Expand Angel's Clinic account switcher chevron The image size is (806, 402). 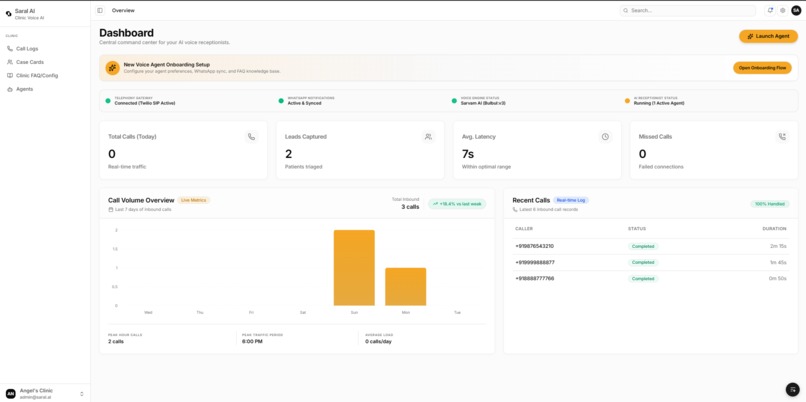coord(82,394)
